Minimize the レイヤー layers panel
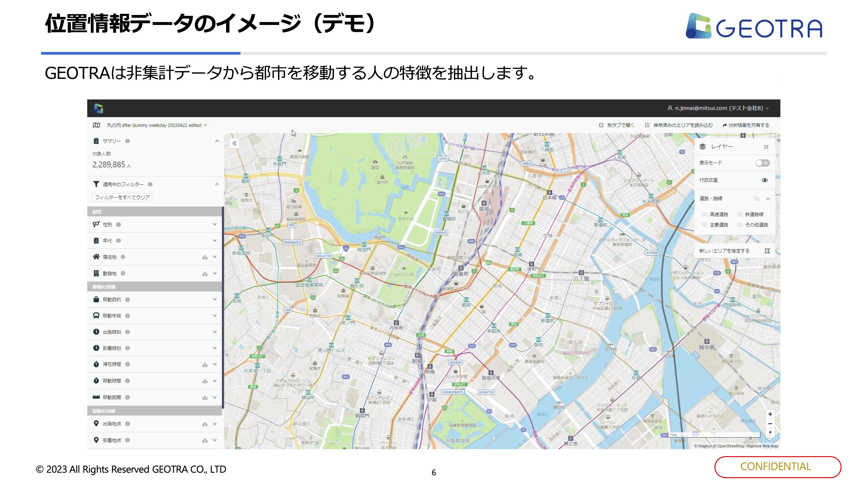 (766, 147)
